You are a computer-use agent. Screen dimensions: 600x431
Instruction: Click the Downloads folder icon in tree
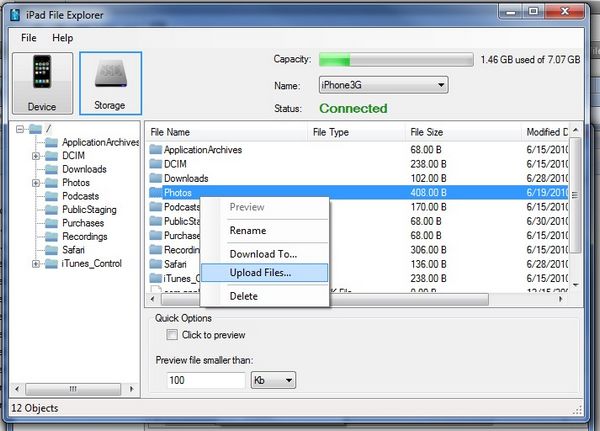coord(51,169)
